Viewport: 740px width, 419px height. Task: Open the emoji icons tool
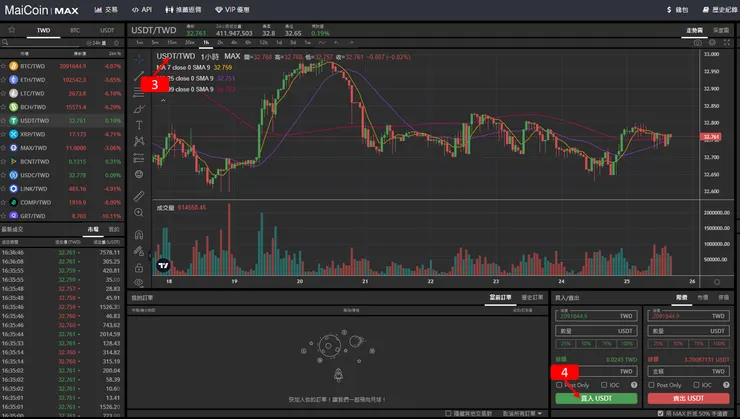click(139, 174)
